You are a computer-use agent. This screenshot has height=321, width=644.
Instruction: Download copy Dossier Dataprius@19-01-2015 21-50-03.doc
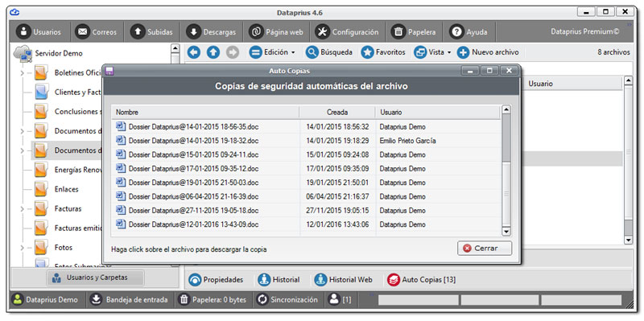click(x=193, y=183)
